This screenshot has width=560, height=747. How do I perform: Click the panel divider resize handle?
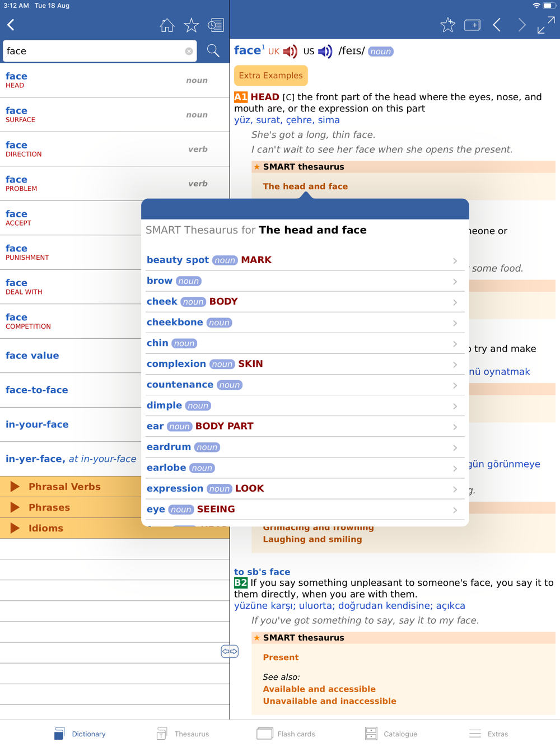[230, 651]
